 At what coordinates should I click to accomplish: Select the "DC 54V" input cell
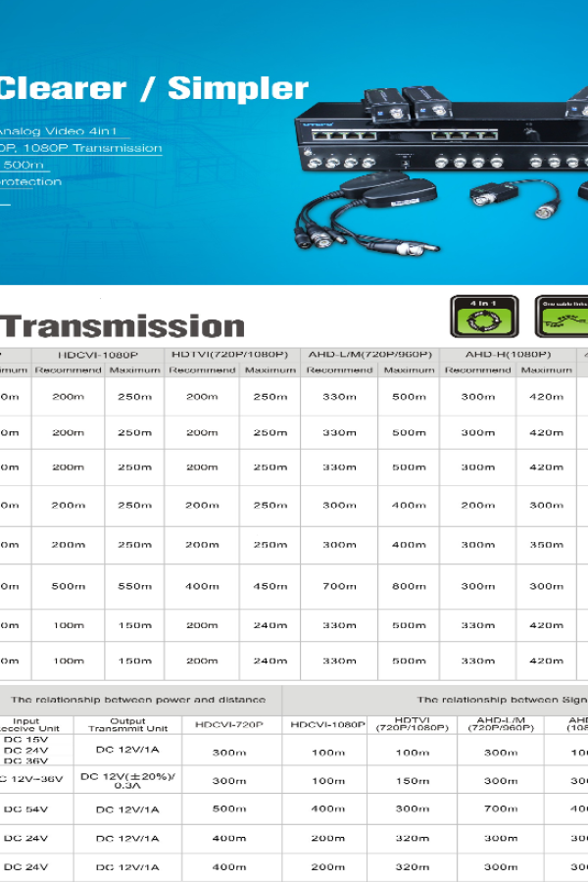click(x=25, y=809)
